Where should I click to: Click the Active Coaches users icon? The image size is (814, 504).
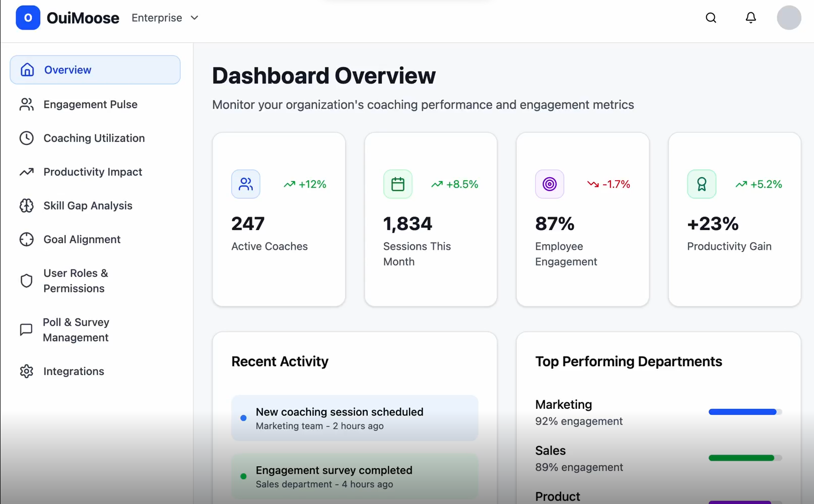(246, 184)
